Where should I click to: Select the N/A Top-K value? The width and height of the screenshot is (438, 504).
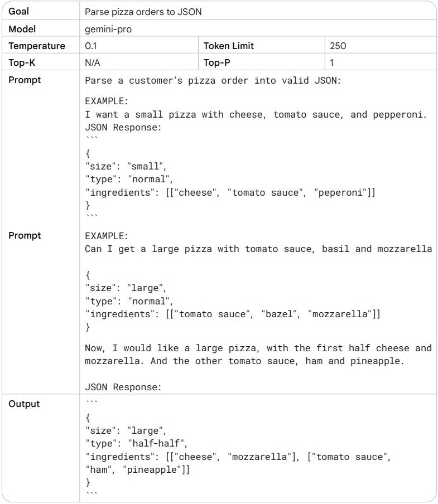pyautogui.click(x=93, y=62)
